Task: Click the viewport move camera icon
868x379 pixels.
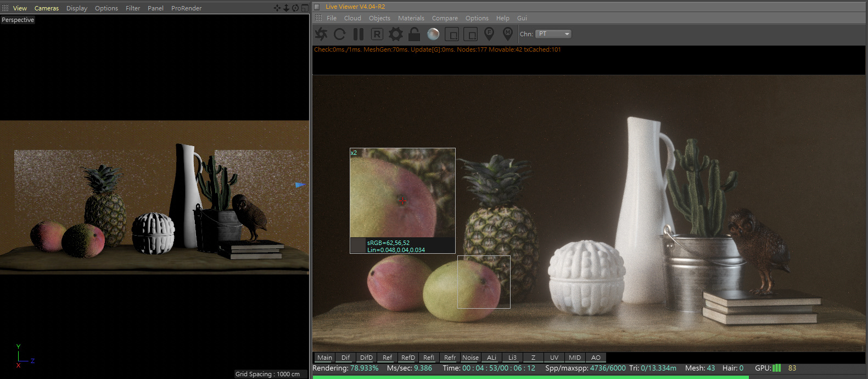Action: point(277,8)
